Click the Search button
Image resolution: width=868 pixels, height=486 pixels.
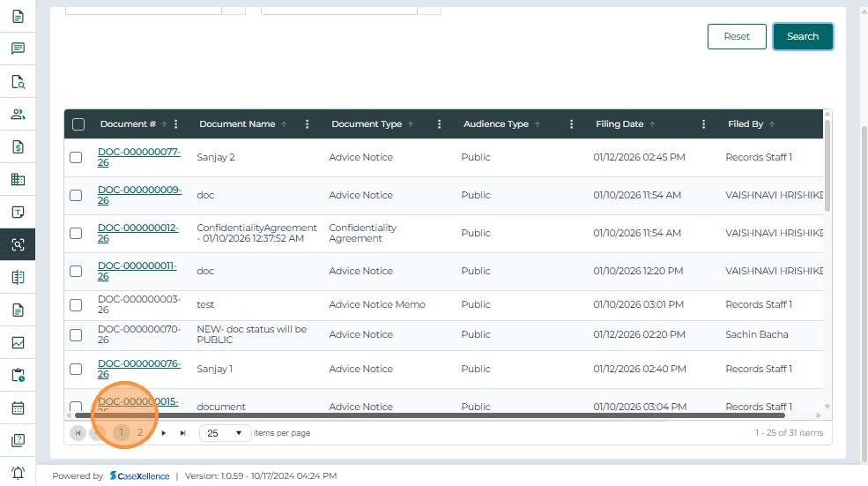[802, 36]
